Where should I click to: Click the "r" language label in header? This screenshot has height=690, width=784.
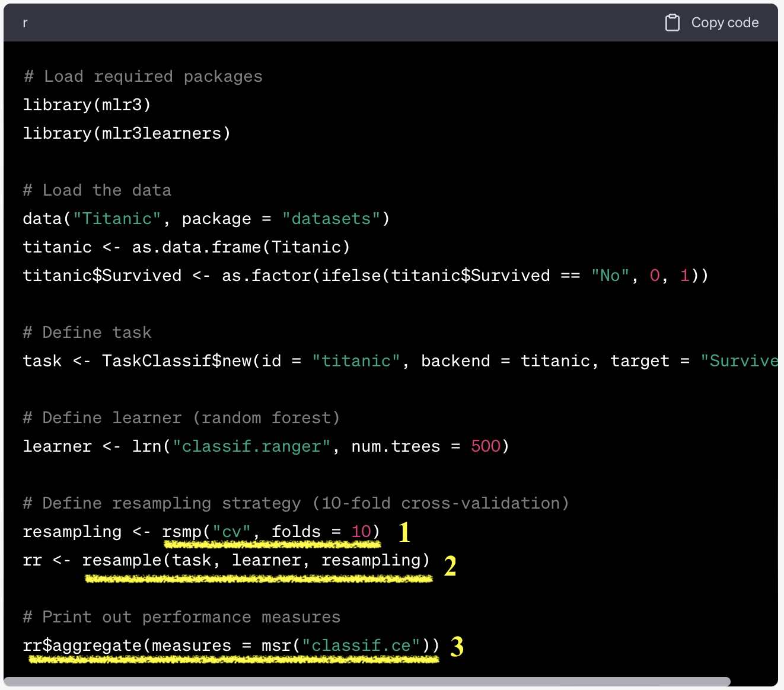25,23
